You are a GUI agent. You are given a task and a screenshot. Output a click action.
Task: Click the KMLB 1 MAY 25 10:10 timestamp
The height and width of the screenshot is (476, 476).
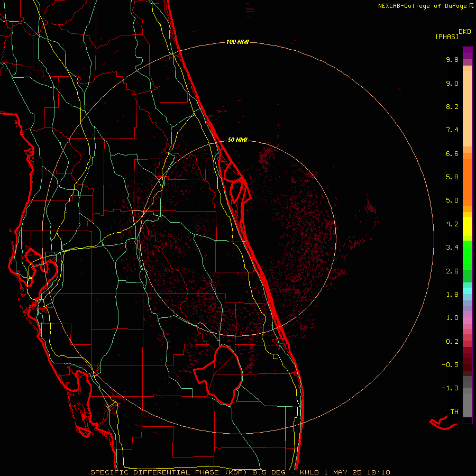click(x=345, y=472)
